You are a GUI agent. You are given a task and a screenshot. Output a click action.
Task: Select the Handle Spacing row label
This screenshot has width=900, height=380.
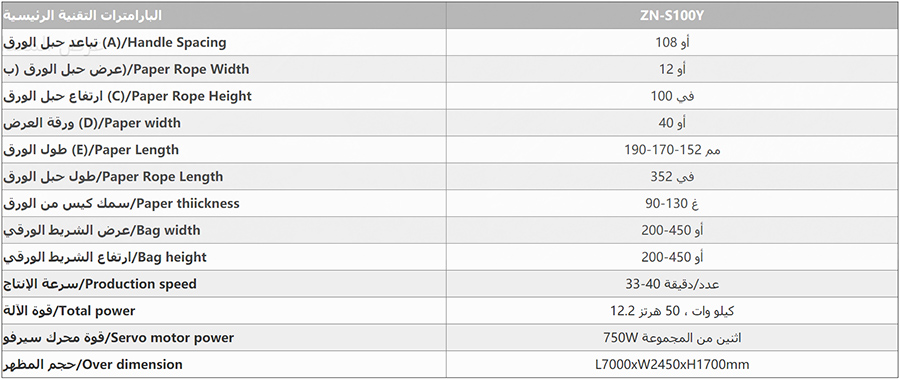point(115,42)
